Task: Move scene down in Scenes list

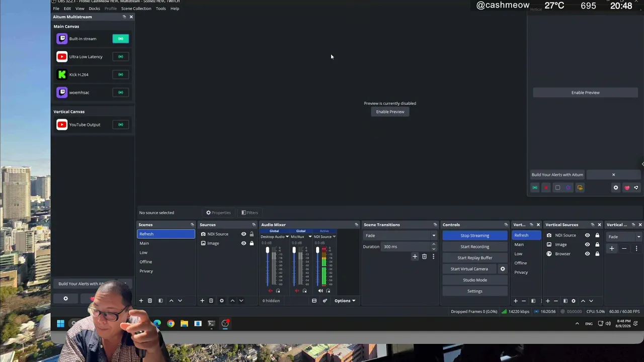Action: [x=180, y=301]
